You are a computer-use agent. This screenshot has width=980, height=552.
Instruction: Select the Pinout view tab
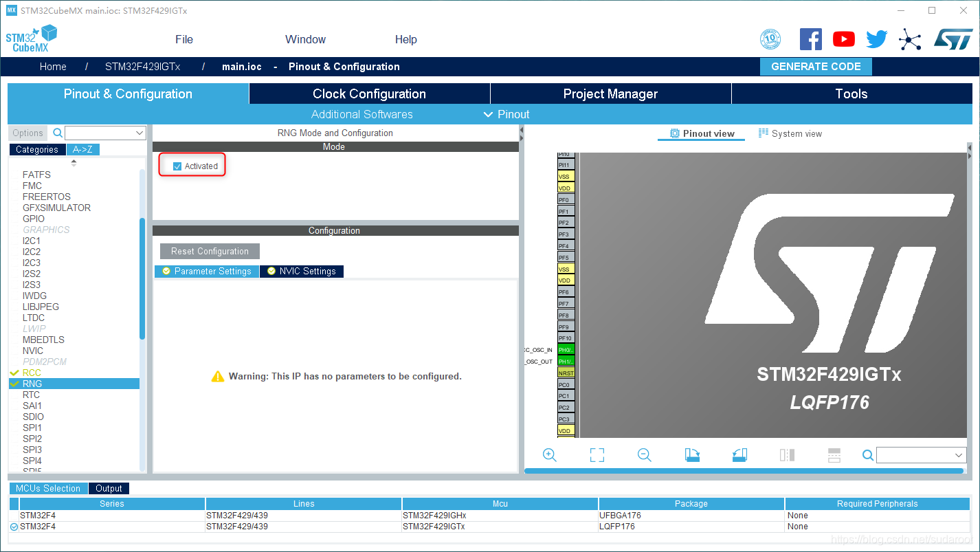click(x=702, y=133)
